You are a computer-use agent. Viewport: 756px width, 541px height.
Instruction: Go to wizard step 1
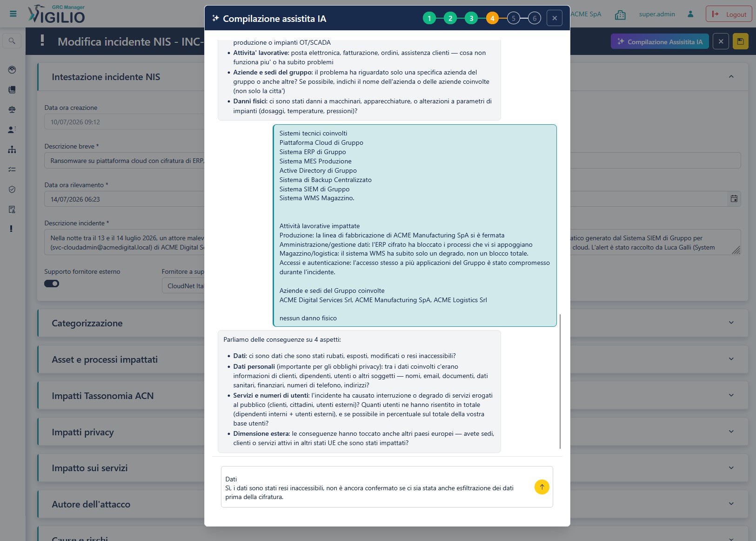coord(429,18)
